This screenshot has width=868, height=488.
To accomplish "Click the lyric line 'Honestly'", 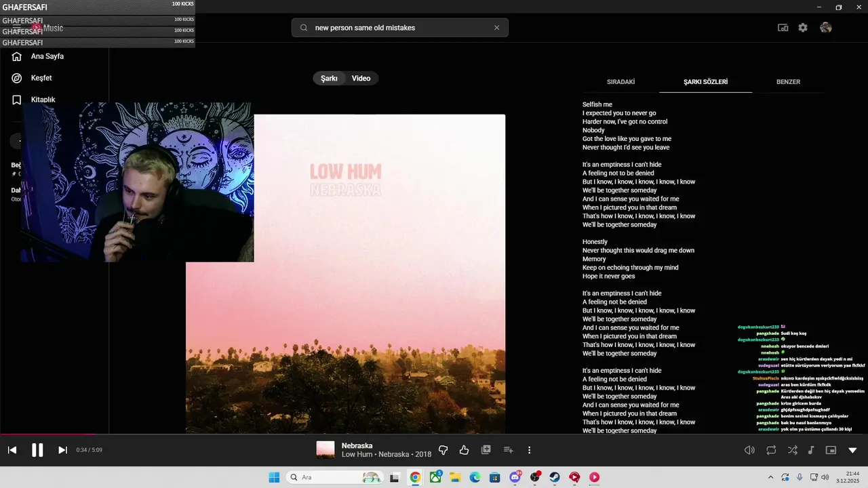I will pos(595,242).
